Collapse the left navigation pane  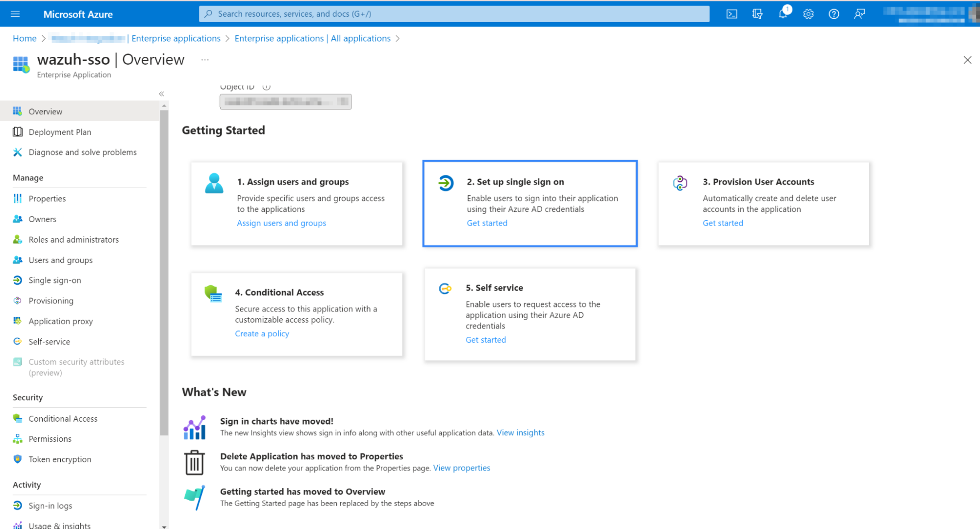click(x=161, y=94)
